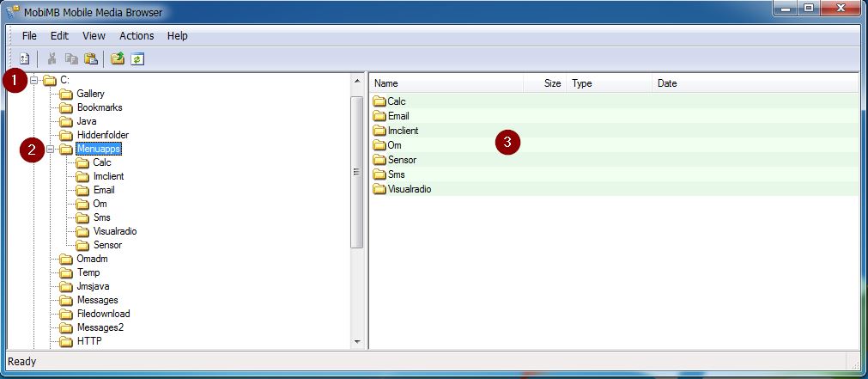
Task: Sort by the Size column header
Action: coord(544,83)
